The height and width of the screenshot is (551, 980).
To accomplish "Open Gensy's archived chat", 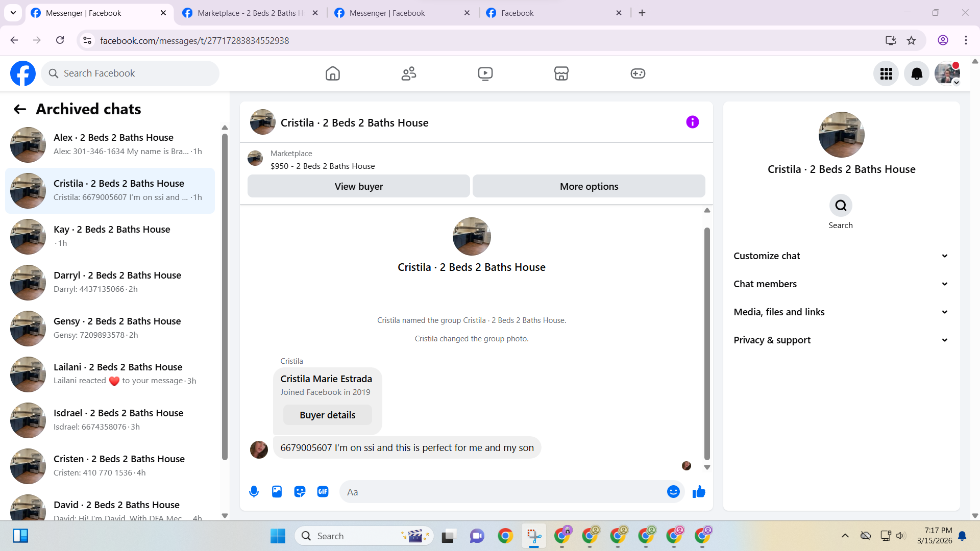I will (x=110, y=329).
